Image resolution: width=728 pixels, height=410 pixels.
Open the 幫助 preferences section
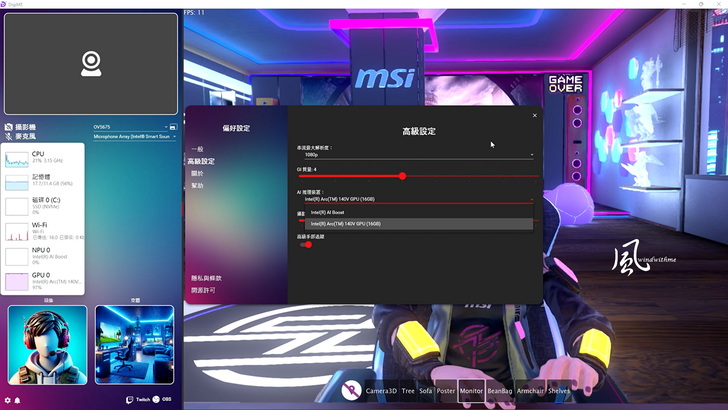(x=197, y=185)
